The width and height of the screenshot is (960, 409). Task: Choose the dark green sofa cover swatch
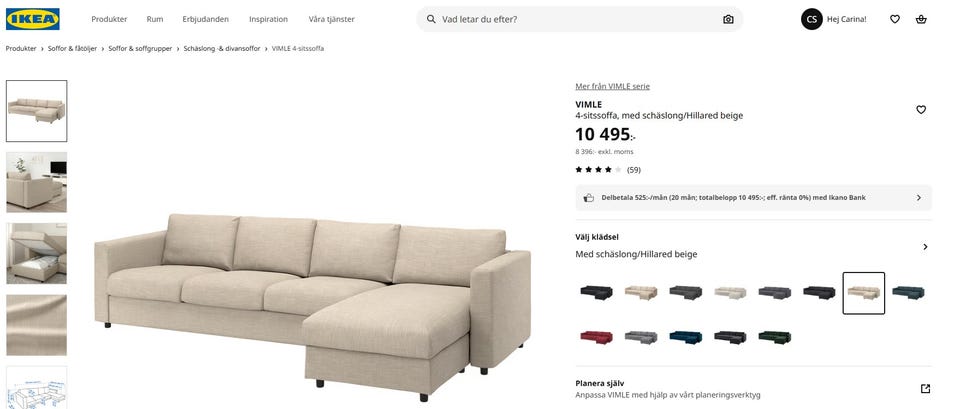tap(774, 337)
